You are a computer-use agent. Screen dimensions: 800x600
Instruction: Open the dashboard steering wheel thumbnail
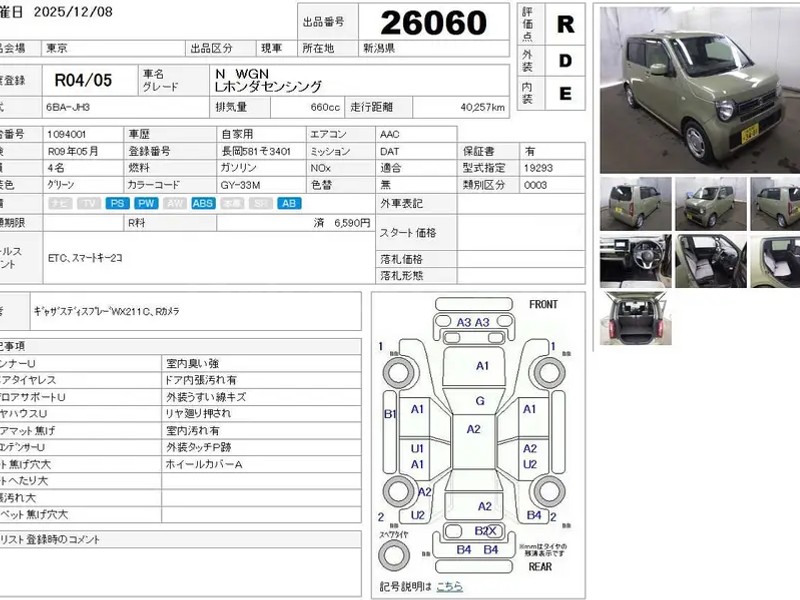(635, 261)
